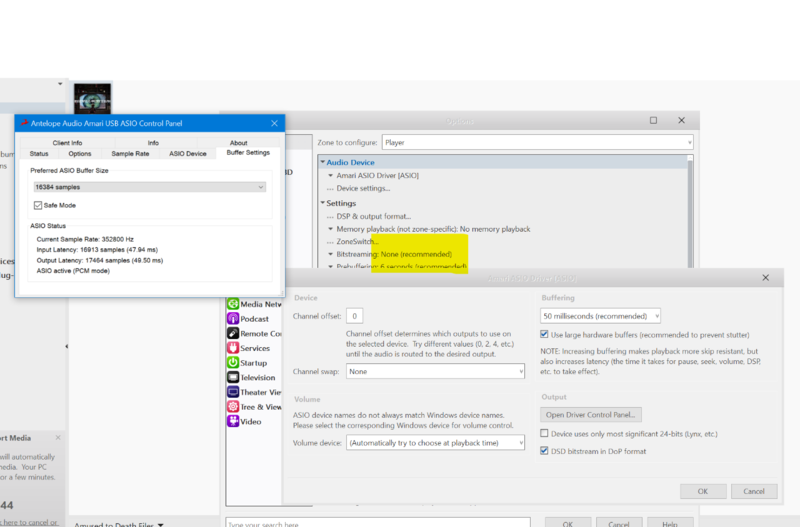Image resolution: width=800 pixels, height=527 pixels.
Task: Open the Tree & View category
Action: (x=260, y=407)
